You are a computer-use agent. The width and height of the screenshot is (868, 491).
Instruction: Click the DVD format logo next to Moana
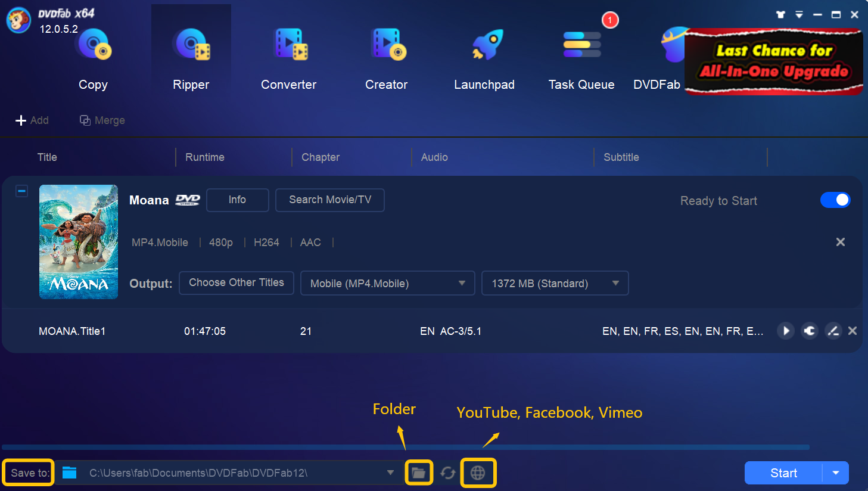click(188, 200)
